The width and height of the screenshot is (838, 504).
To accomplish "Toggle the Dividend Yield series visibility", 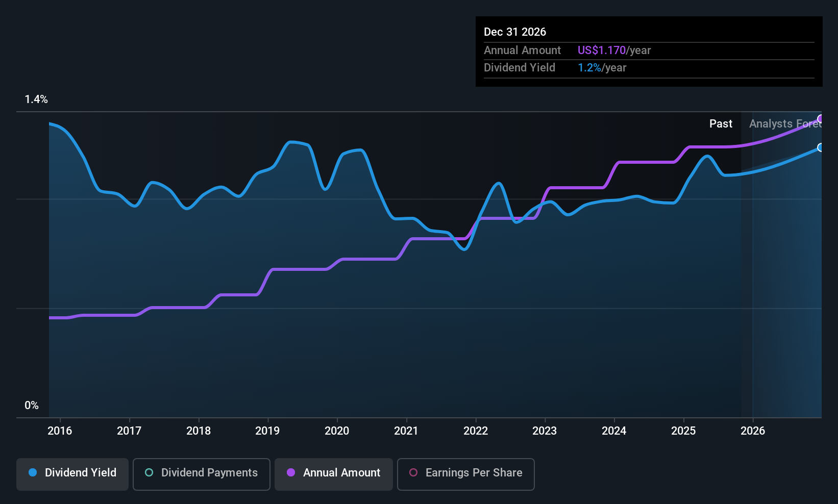I will 72,473.
